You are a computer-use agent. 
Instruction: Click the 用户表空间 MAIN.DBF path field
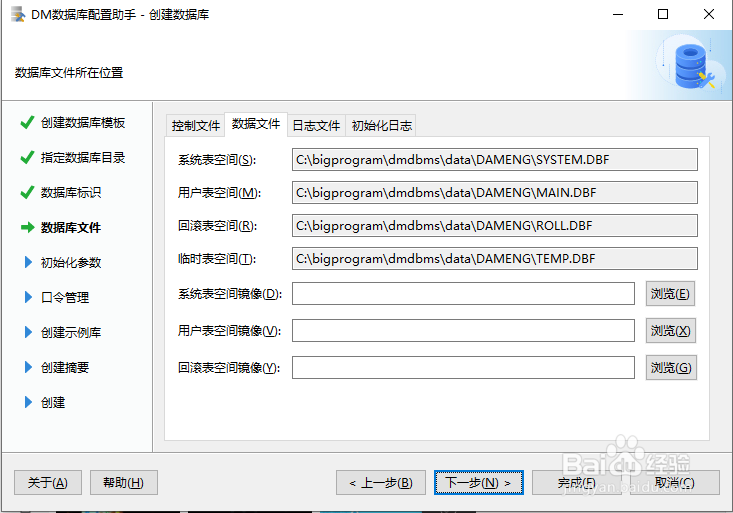tap(495, 193)
